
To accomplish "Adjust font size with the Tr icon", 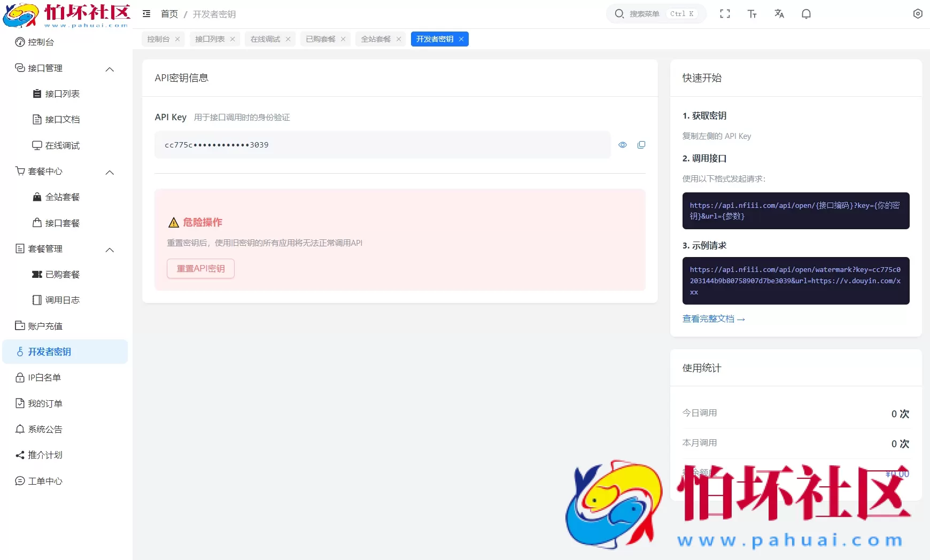I will coord(752,13).
